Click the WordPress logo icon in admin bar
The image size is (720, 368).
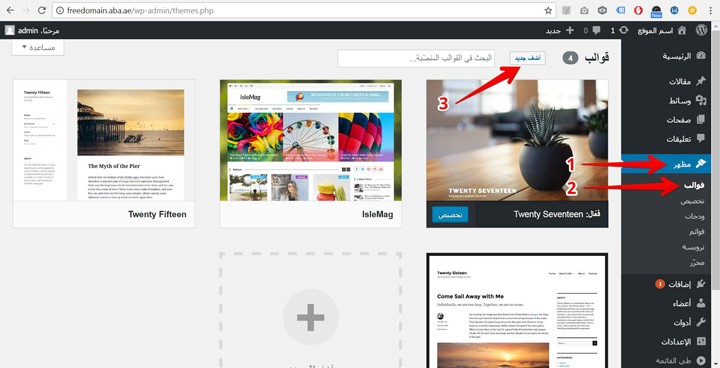[701, 30]
